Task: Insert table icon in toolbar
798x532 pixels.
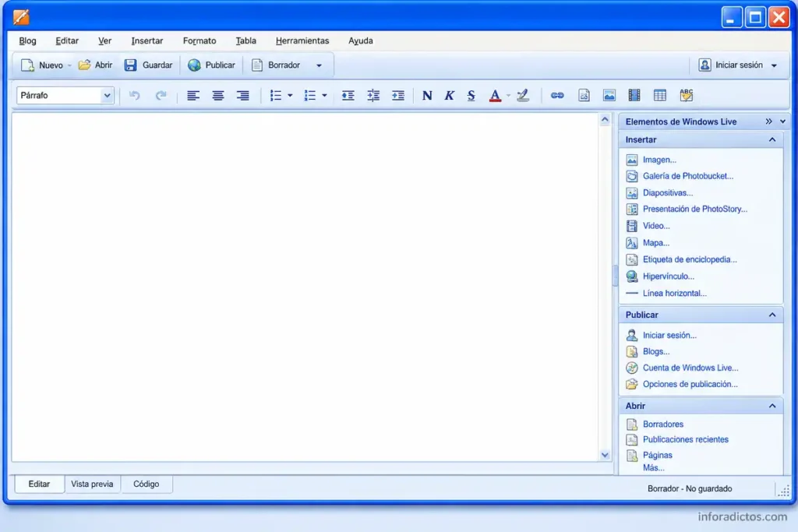Action: pos(659,95)
